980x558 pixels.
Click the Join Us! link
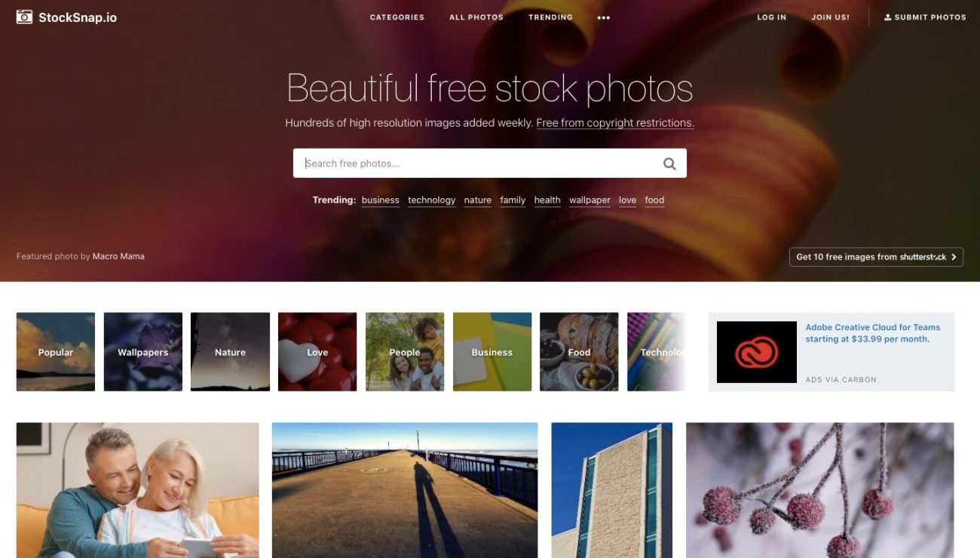[830, 17]
